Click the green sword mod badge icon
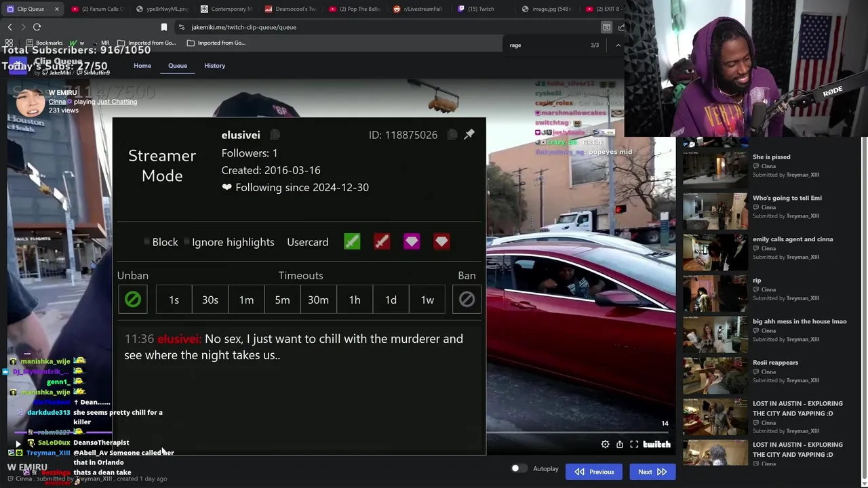Screen dimensions: 868x488 coord(352,242)
